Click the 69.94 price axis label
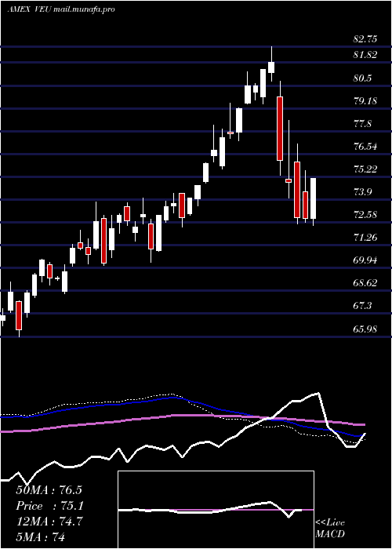This screenshot has width=392, height=549. point(365,260)
